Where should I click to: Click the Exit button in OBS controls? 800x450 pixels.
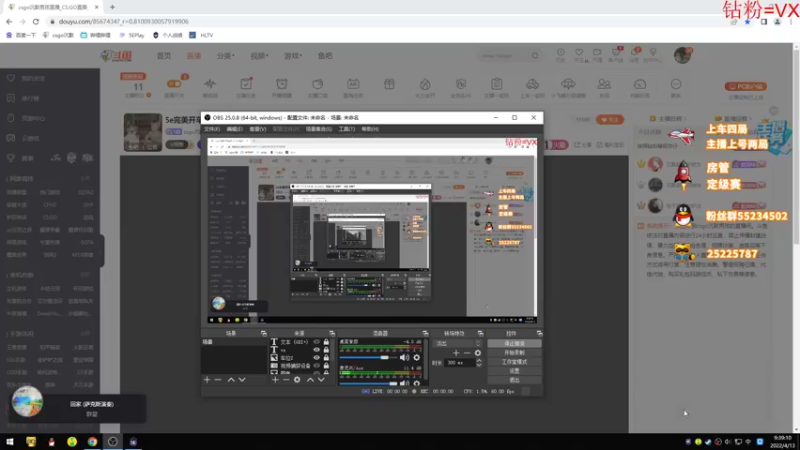pyautogui.click(x=514, y=380)
